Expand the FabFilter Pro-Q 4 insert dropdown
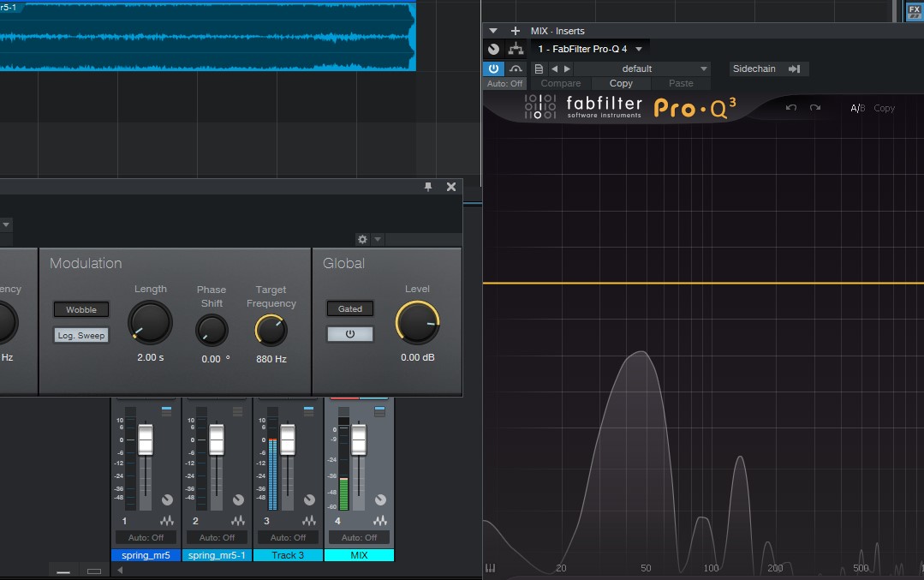The height and width of the screenshot is (580, 924). [639, 49]
